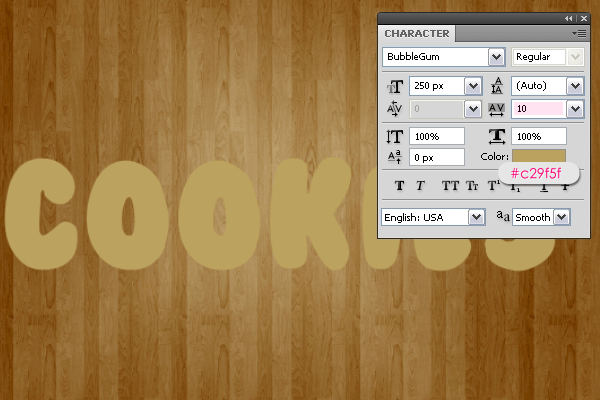Open the leading dropdown arrow
Viewport: 600px width, 400px height.
[x=575, y=86]
